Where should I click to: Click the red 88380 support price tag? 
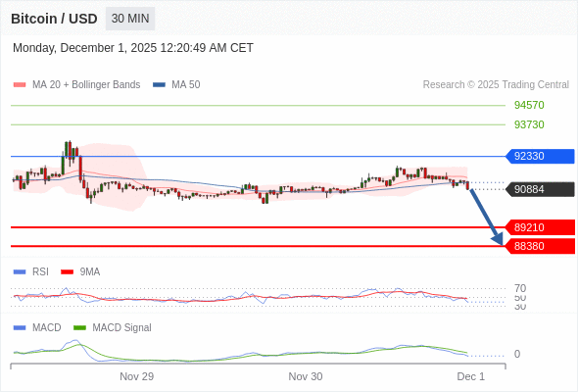tap(540, 246)
